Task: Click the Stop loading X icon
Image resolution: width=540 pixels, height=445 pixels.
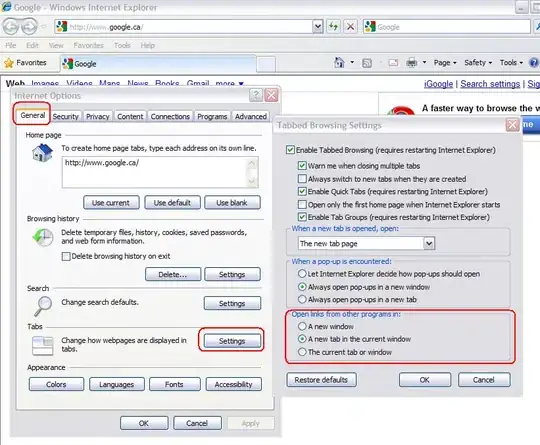Action: [350, 27]
